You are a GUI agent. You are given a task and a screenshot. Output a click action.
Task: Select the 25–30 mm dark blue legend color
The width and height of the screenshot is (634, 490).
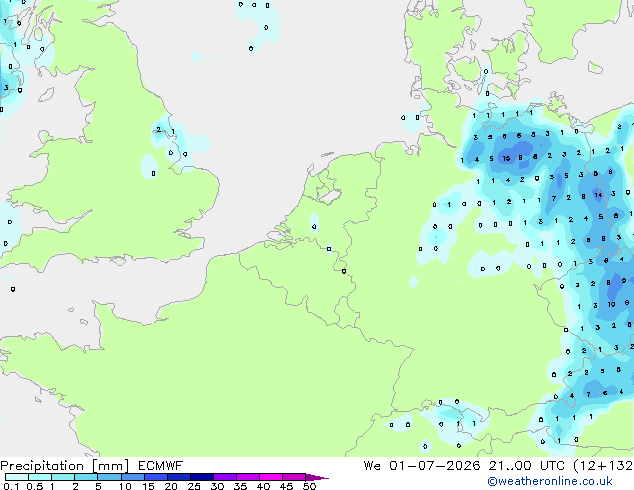click(x=202, y=477)
